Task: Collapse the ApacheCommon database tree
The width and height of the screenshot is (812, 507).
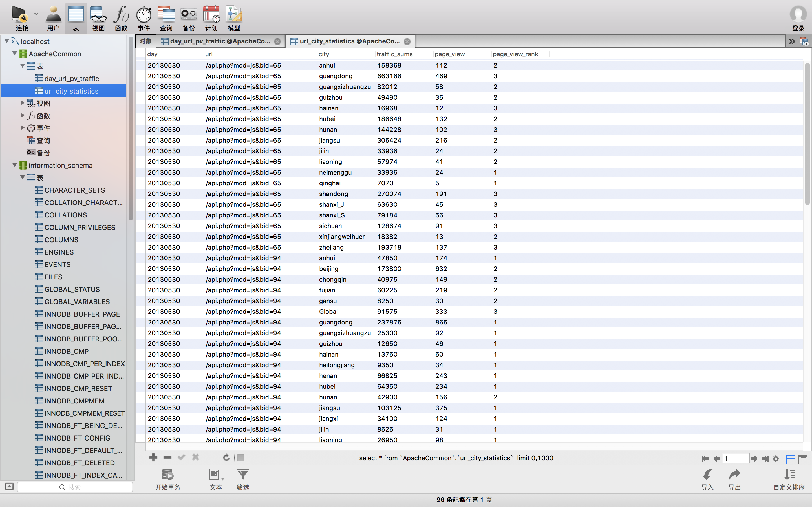Action: [14, 53]
